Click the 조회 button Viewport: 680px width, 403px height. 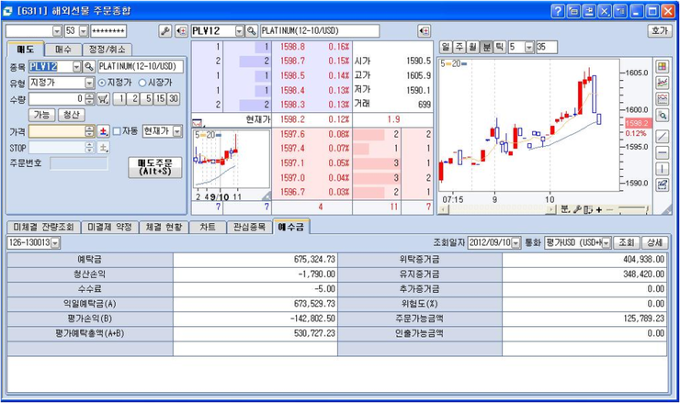627,243
